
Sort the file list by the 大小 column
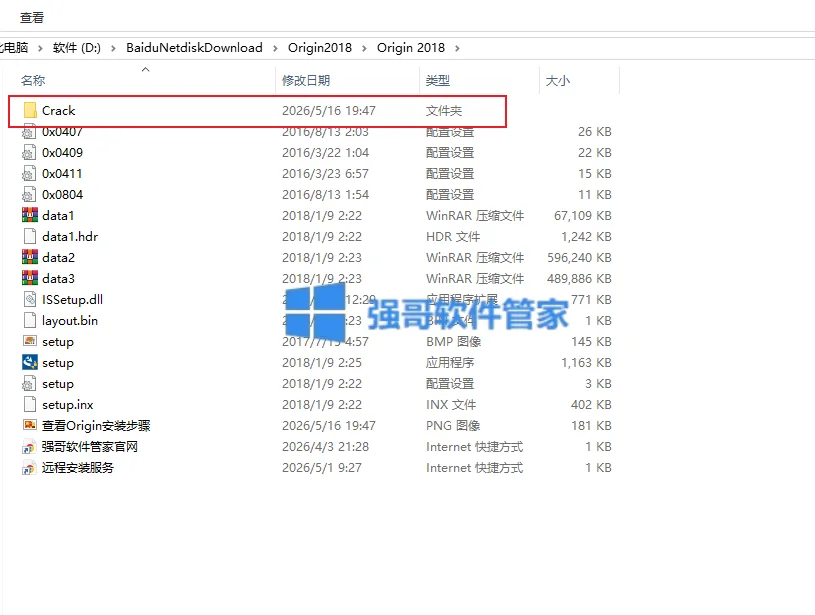(x=558, y=81)
